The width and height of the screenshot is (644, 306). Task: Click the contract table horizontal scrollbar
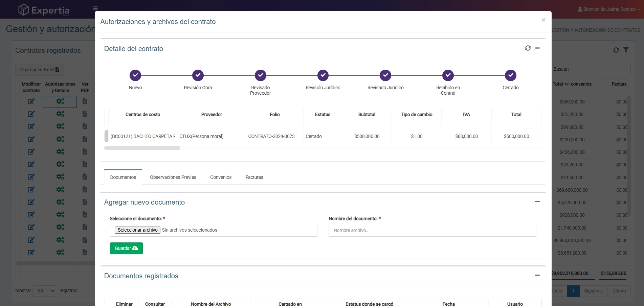pos(142,148)
